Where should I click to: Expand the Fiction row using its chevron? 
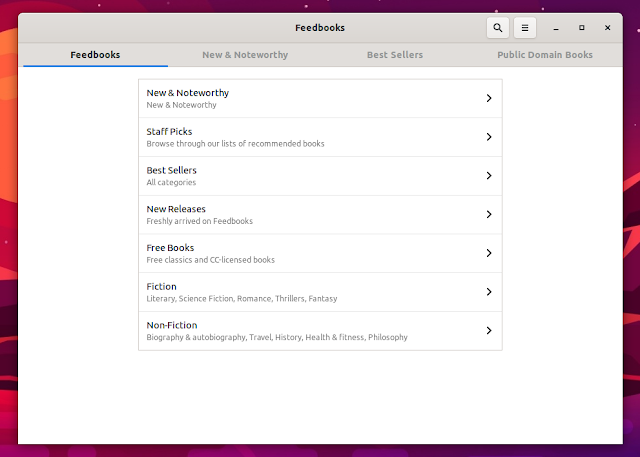[488, 292]
